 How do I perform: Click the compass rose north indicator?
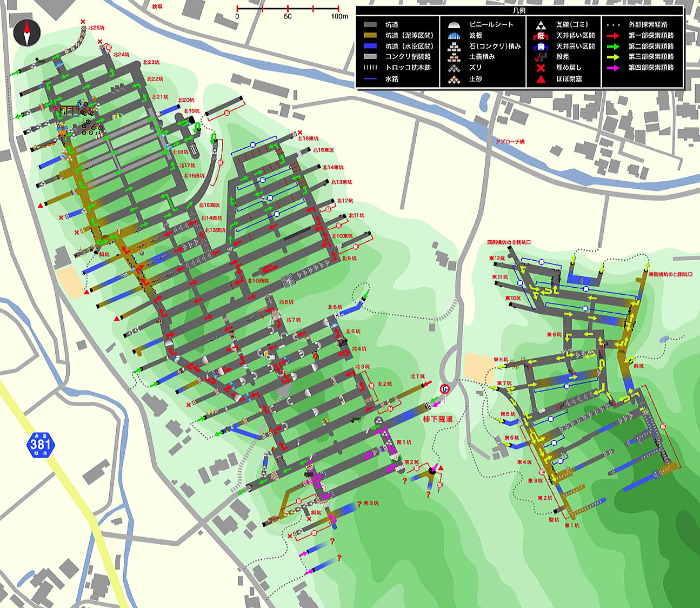pos(26,32)
